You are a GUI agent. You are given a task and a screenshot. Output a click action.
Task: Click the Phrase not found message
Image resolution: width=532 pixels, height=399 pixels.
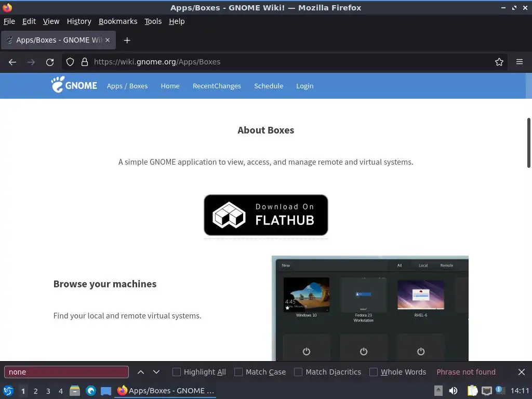466,372
